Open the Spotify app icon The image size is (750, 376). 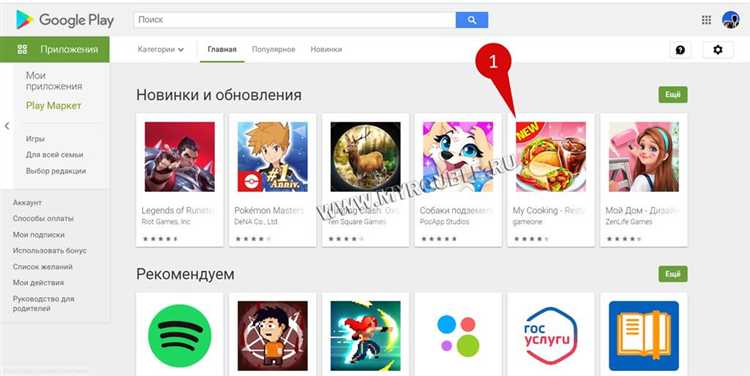(x=179, y=335)
